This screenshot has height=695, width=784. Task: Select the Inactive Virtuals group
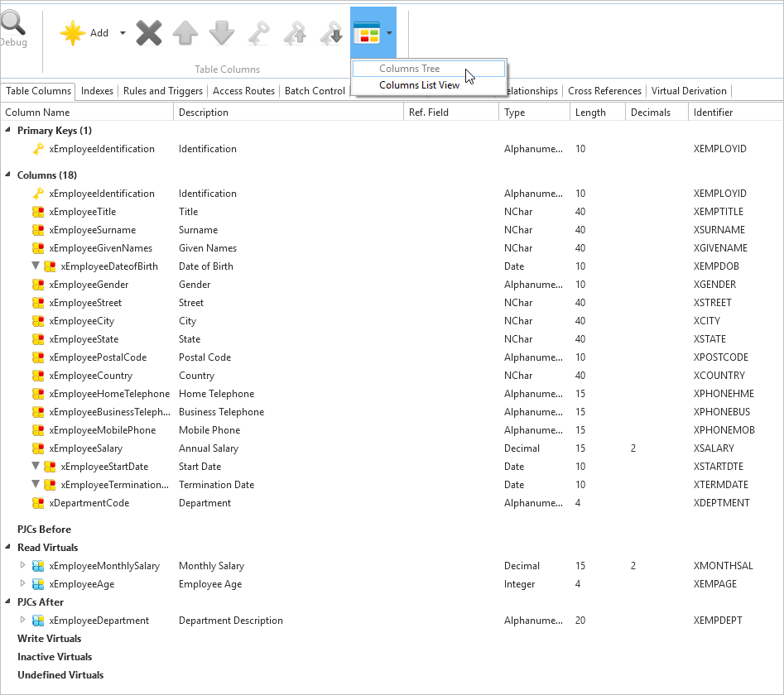55,657
